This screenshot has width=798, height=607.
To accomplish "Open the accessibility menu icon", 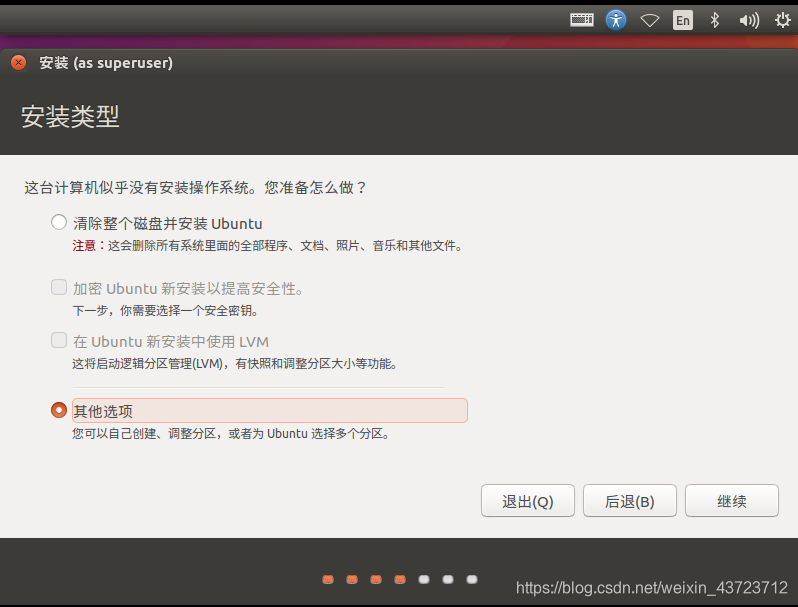I will click(616, 20).
